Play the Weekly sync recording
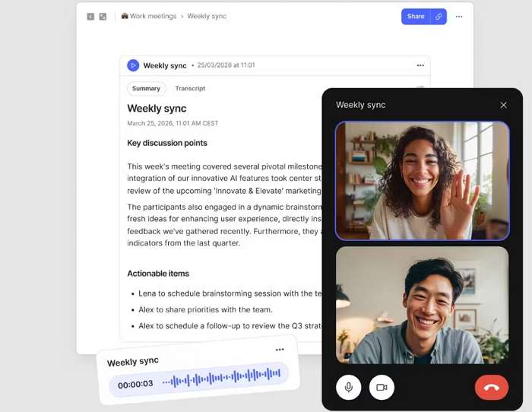The image size is (532, 412). pyautogui.click(x=133, y=65)
